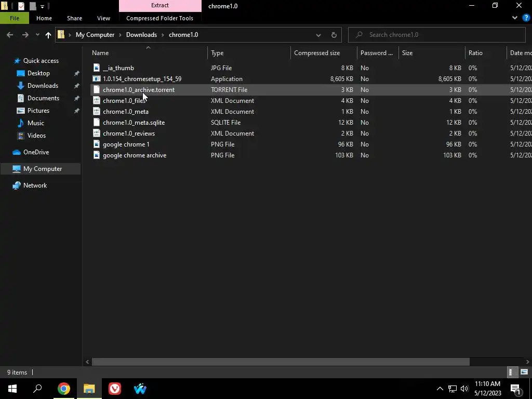Screen dimensions: 532x399
Task: Select Pictures in the navigation pane
Action: 38,111
